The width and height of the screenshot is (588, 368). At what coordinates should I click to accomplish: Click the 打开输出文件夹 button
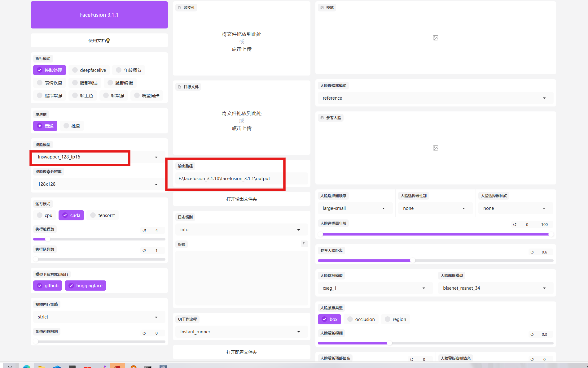tap(241, 199)
